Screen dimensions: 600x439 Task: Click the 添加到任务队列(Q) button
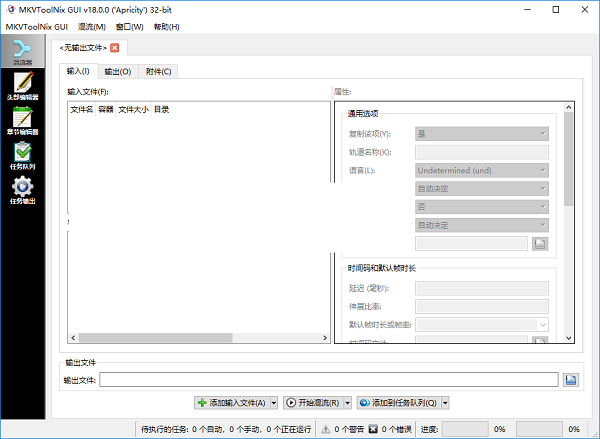tap(399, 403)
